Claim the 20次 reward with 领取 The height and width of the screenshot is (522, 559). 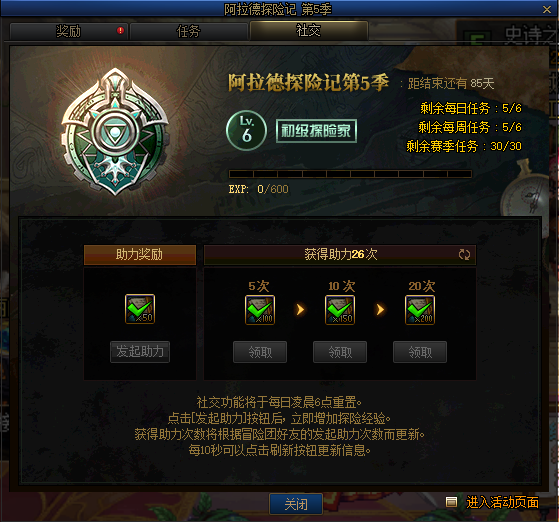click(420, 352)
